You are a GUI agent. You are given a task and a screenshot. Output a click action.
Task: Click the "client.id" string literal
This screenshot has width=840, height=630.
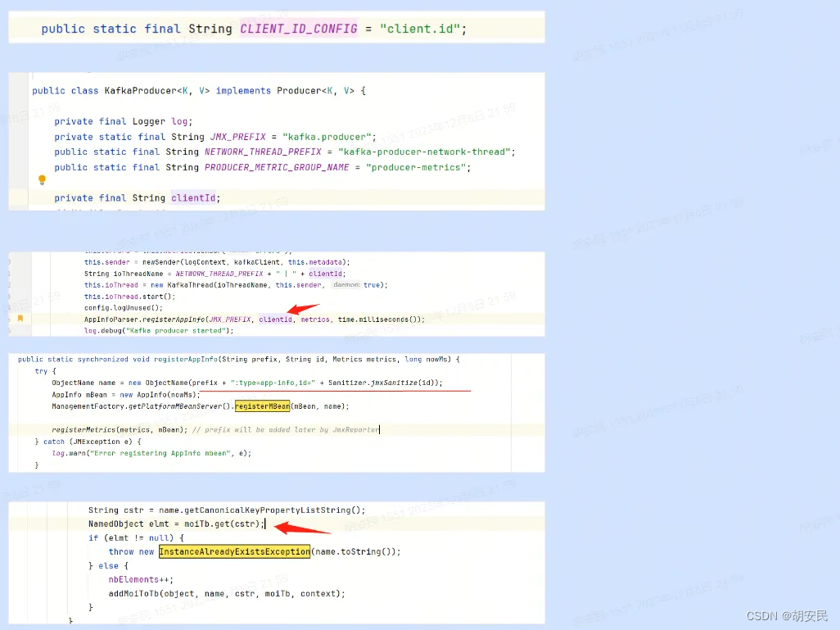421,29
